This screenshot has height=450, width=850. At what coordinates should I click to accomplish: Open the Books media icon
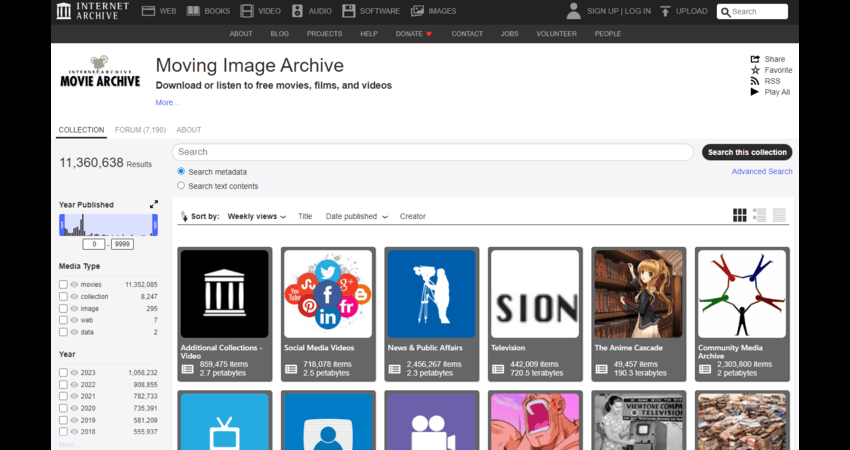[193, 11]
